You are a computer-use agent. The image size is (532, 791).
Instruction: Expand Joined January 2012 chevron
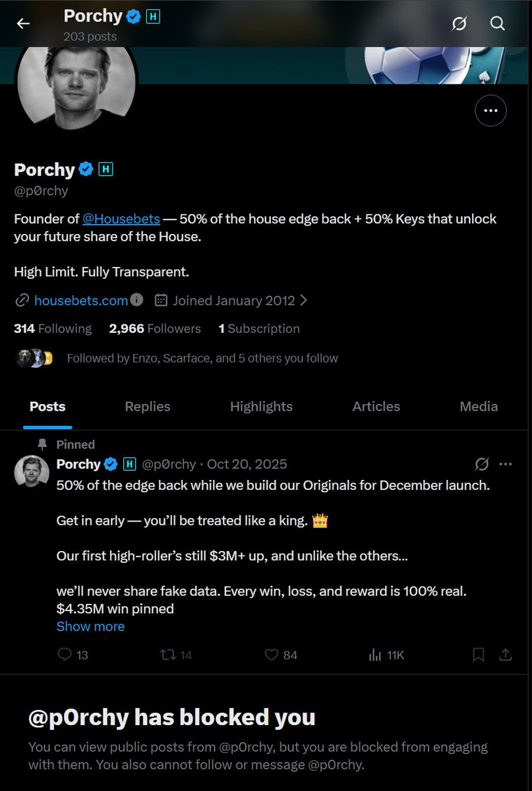click(x=303, y=301)
